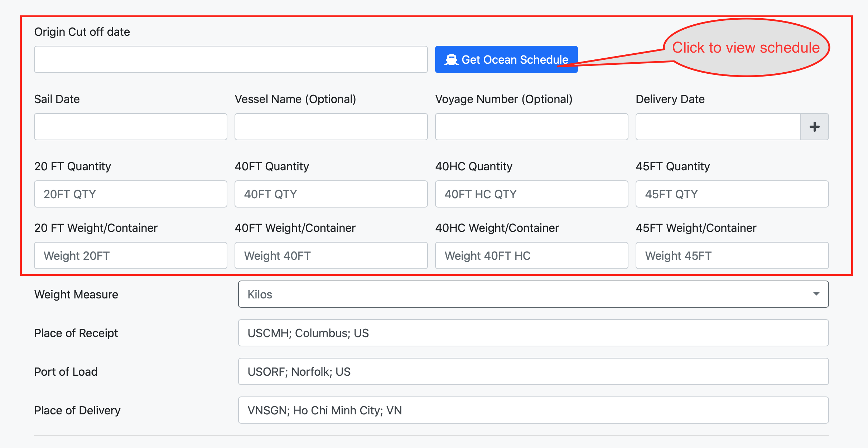Viewport: 868px width, 448px height.
Task: Click the ship icon on schedule button
Action: 451,59
